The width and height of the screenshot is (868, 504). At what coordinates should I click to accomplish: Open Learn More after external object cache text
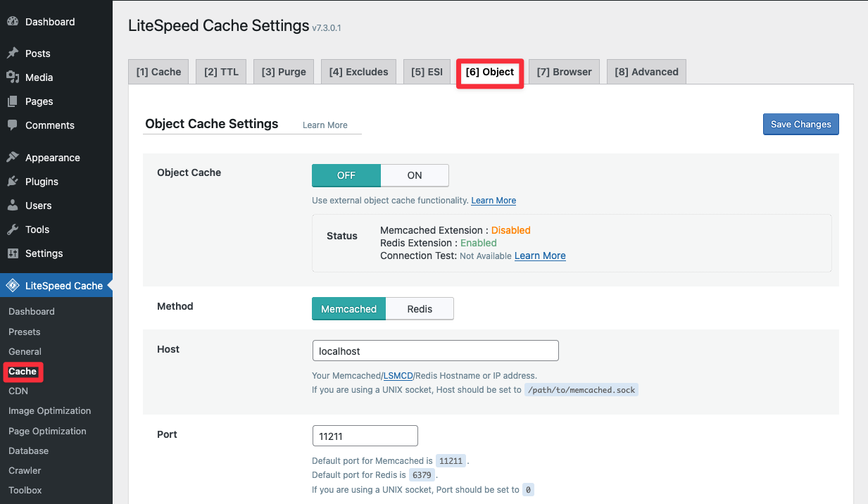(493, 201)
